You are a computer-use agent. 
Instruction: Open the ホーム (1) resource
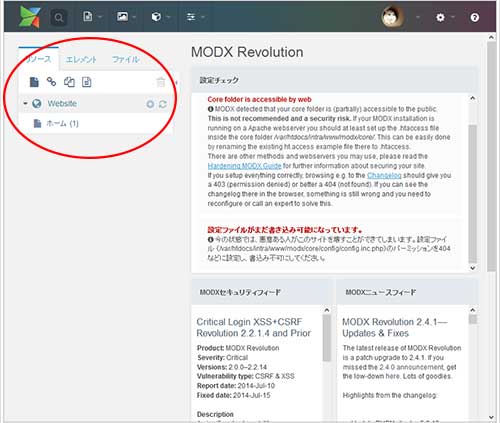(x=62, y=124)
